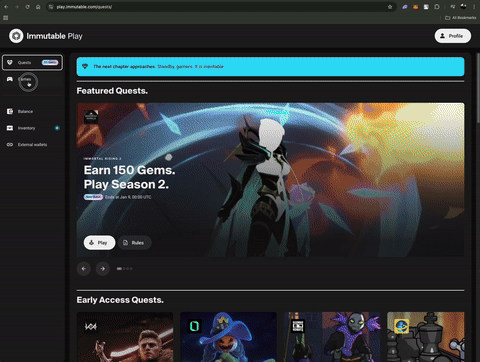Screen dimensions: 480x362
Task: Click the gem icon in the cyan banner
Action: pyautogui.click(x=85, y=67)
